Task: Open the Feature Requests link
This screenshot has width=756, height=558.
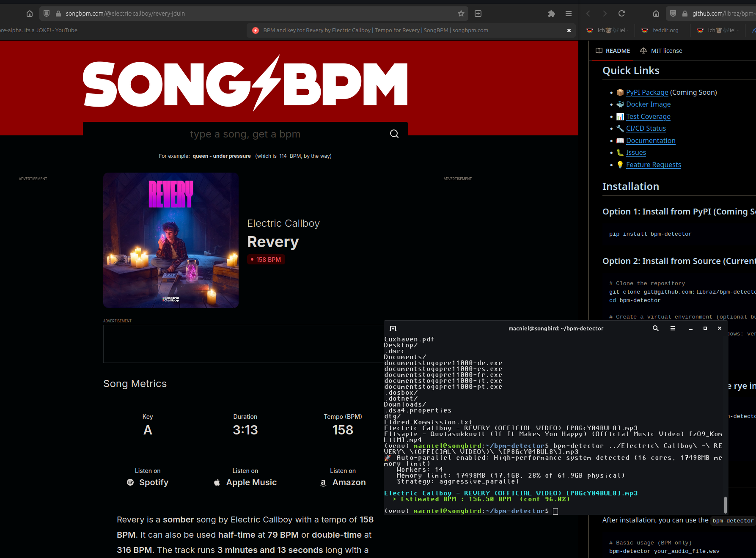Action: click(x=653, y=165)
